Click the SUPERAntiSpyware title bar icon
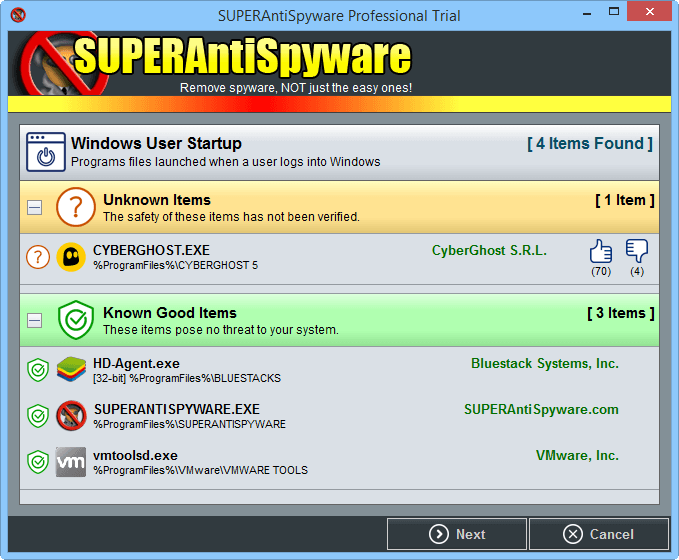Viewport: 679px width, 560px height. 18,15
